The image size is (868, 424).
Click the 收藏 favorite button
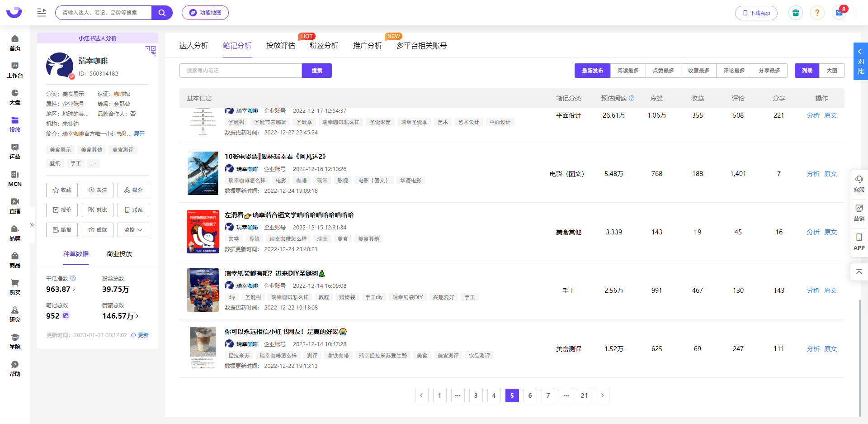click(62, 190)
